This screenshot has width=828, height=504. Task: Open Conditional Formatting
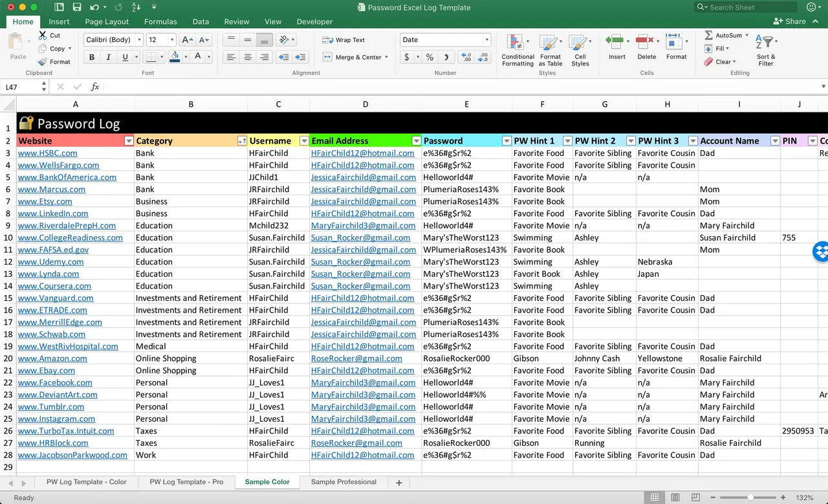coord(517,50)
